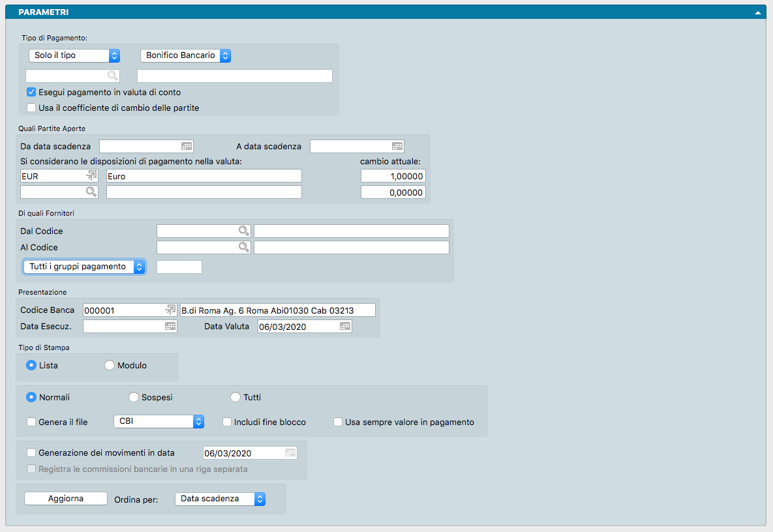Click the magnifier icon in Dal Codice field
773x532 pixels.
[243, 231]
